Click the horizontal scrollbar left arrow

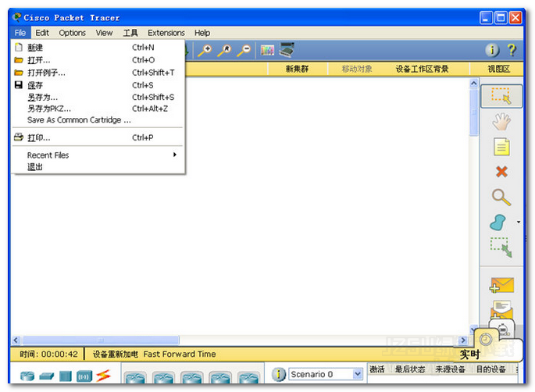(x=16, y=340)
